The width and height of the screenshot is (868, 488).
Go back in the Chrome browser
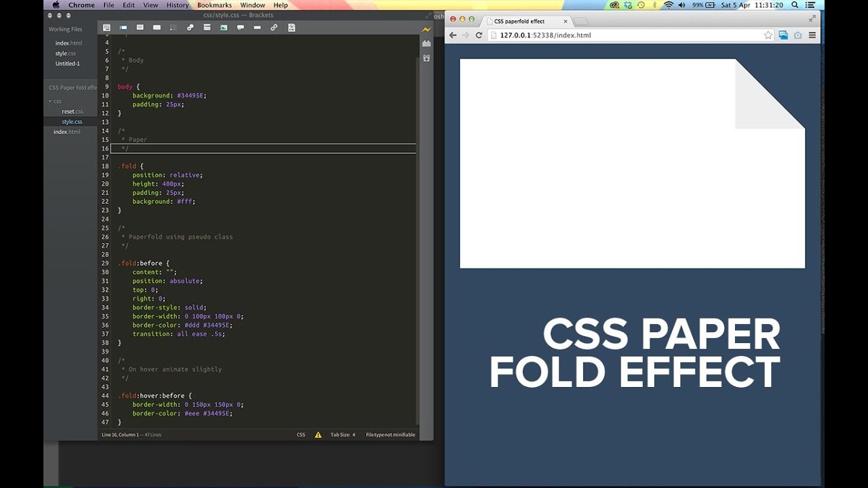pyautogui.click(x=453, y=35)
